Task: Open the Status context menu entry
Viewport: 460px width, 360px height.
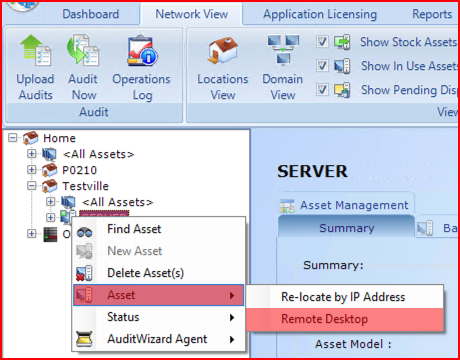Action: (x=159, y=317)
